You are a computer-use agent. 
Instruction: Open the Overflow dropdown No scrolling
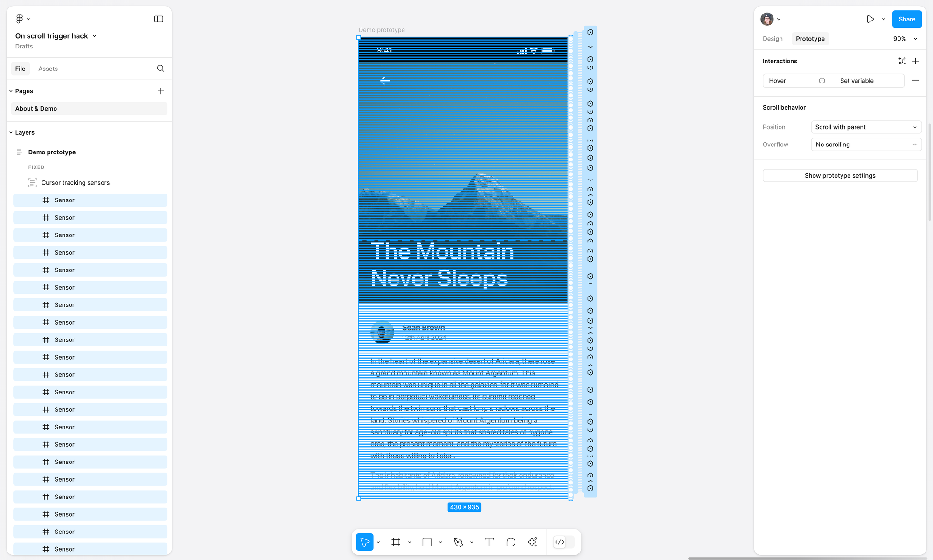(866, 145)
